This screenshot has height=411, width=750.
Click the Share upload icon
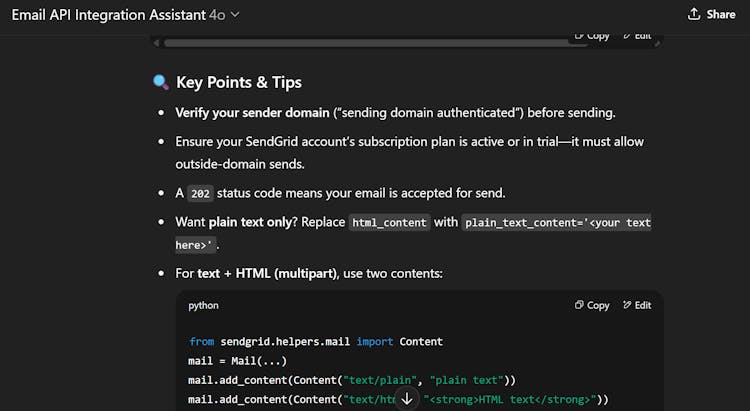click(x=694, y=14)
